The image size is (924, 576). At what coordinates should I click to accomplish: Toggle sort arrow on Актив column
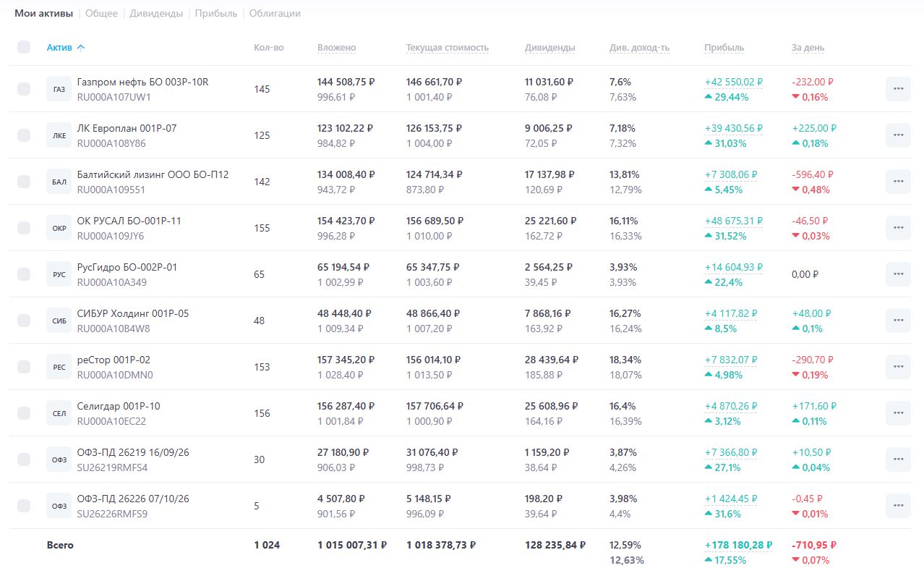[81, 48]
